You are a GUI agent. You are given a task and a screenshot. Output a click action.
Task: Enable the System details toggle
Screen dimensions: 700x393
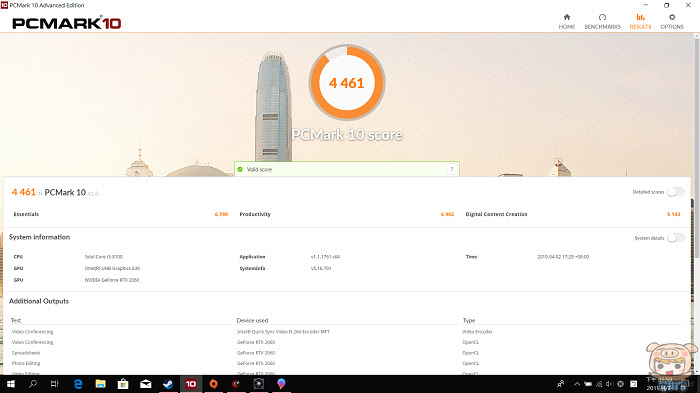[675, 238]
